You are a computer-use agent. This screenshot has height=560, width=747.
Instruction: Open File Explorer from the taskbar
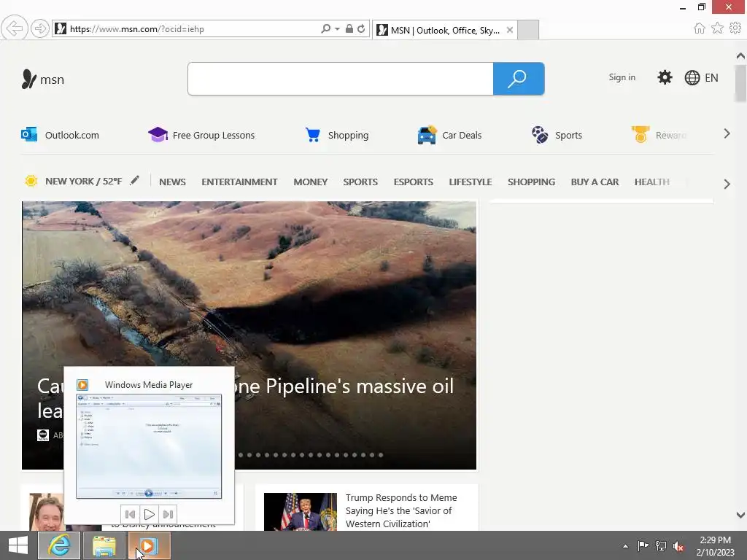click(104, 545)
